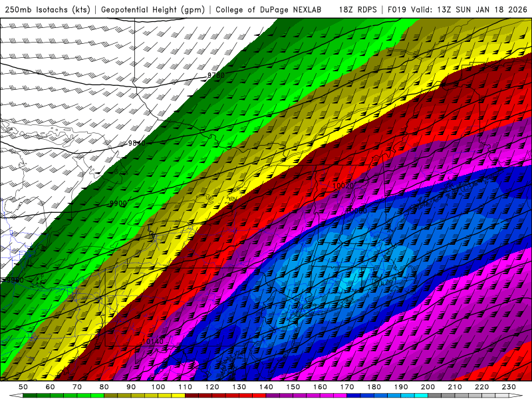Click the 9960 height contour label

point(15,280)
